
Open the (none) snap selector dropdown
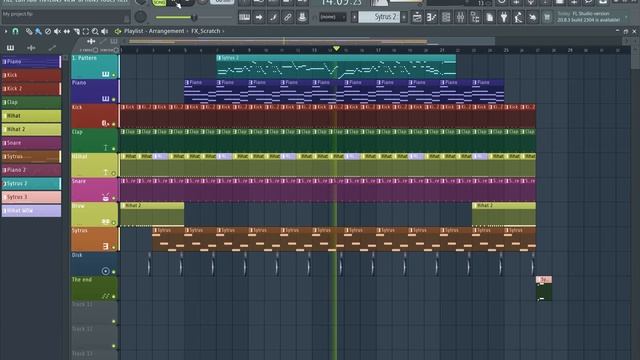click(x=332, y=17)
